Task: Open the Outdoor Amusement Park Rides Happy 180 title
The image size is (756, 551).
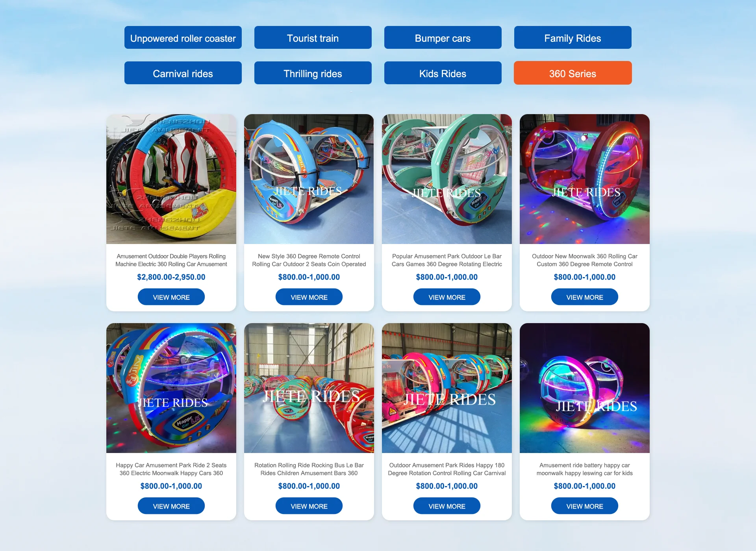Action: coord(447,469)
